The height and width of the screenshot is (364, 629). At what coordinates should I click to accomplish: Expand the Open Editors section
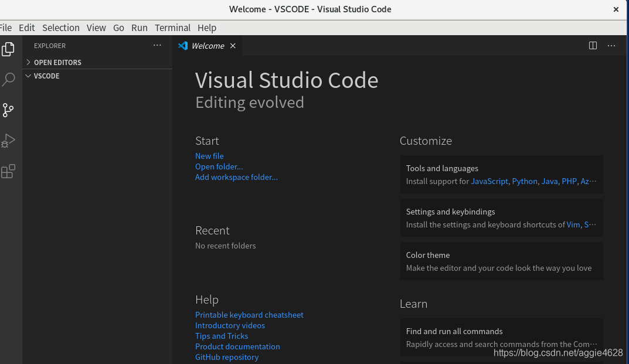[57, 62]
